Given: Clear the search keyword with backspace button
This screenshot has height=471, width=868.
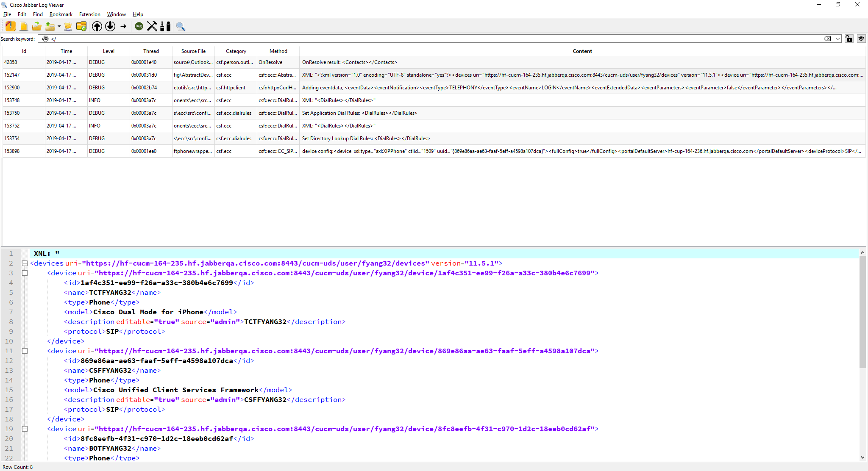Looking at the screenshot, I should tap(827, 39).
